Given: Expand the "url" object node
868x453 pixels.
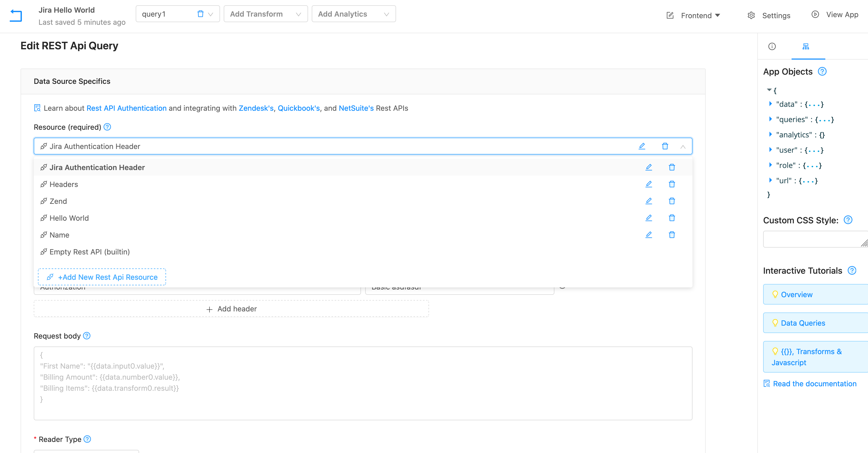Looking at the screenshot, I should (x=770, y=180).
